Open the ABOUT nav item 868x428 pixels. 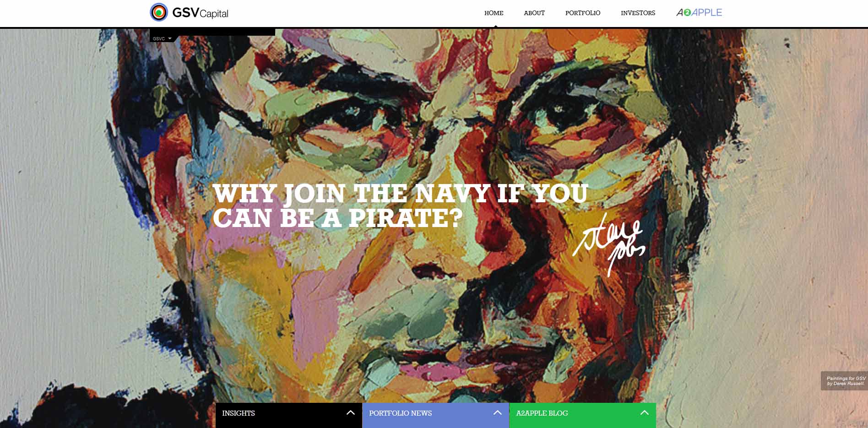[x=534, y=13]
